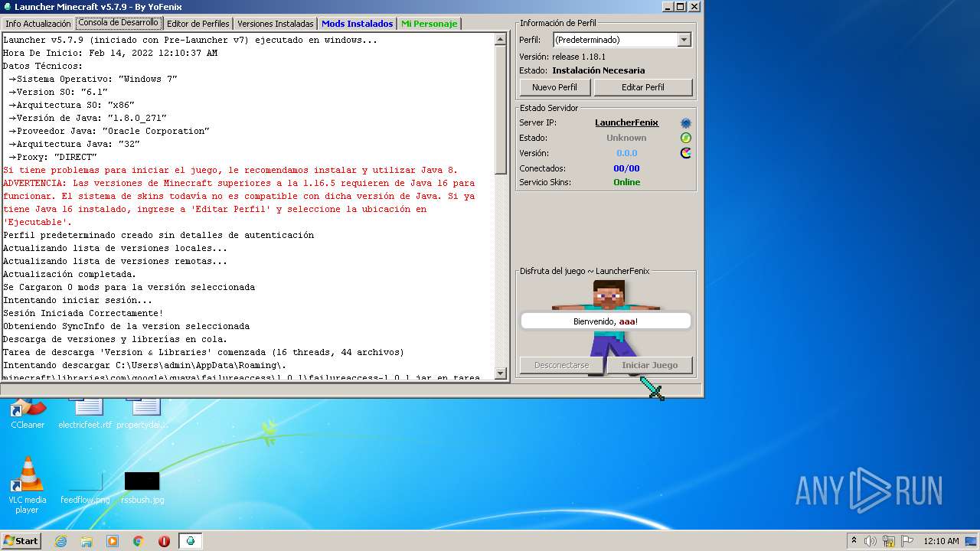Click the green refresh icon beside Estado
Image resolution: width=980 pixels, height=551 pixels.
(685, 138)
